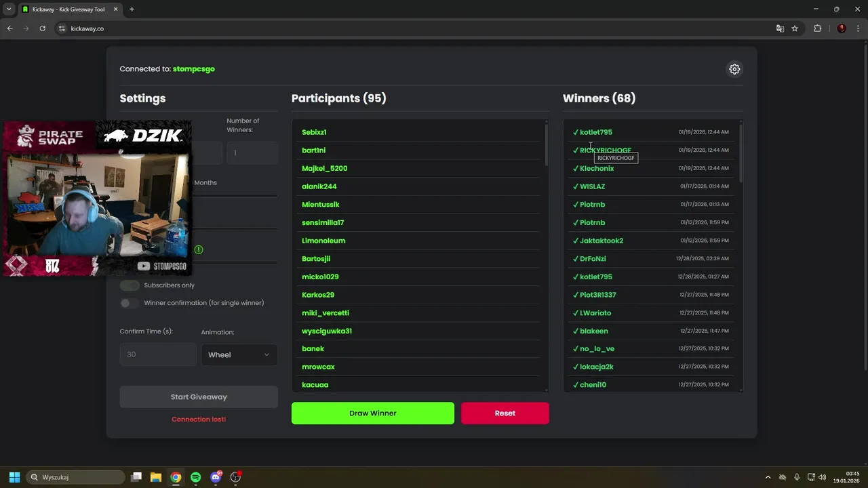
Task: Open File Explorer from the taskbar
Action: click(155, 477)
